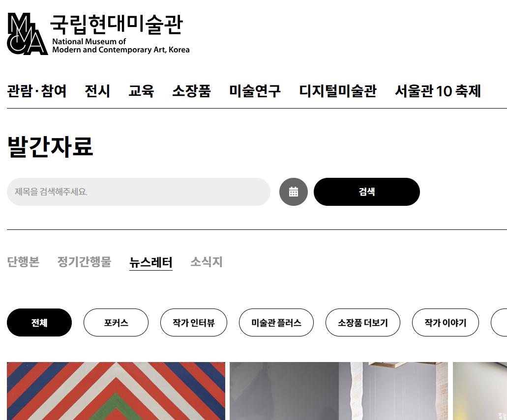The image size is (507, 420).
Task: Select the 소장품 더보기 filter pill
Action: click(363, 322)
